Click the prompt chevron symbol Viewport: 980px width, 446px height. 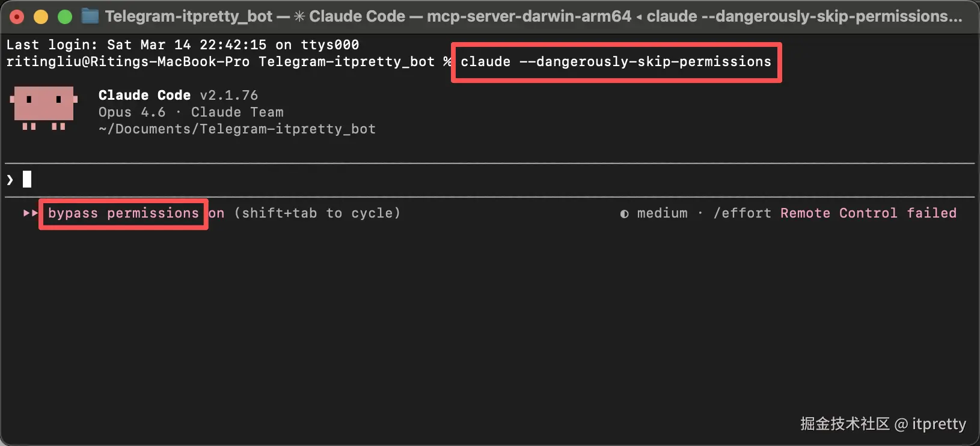[x=10, y=180]
